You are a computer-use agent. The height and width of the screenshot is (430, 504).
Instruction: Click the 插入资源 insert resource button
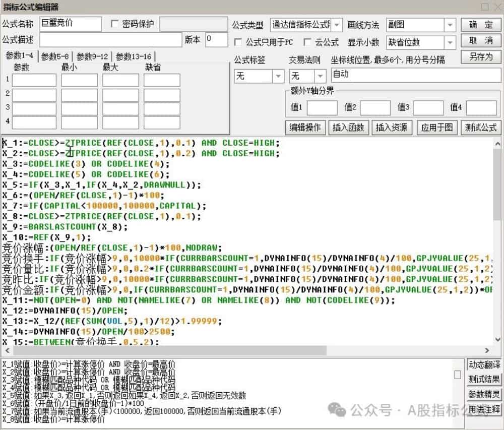pyautogui.click(x=392, y=128)
